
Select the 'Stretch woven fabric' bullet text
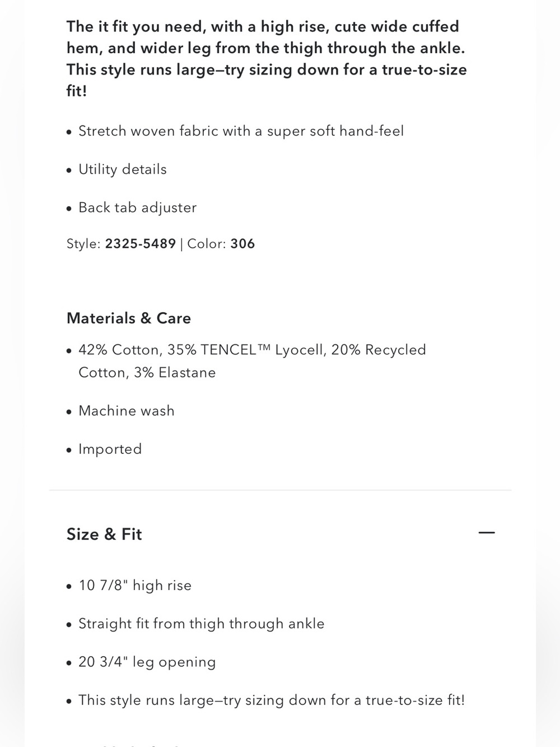coord(241,131)
